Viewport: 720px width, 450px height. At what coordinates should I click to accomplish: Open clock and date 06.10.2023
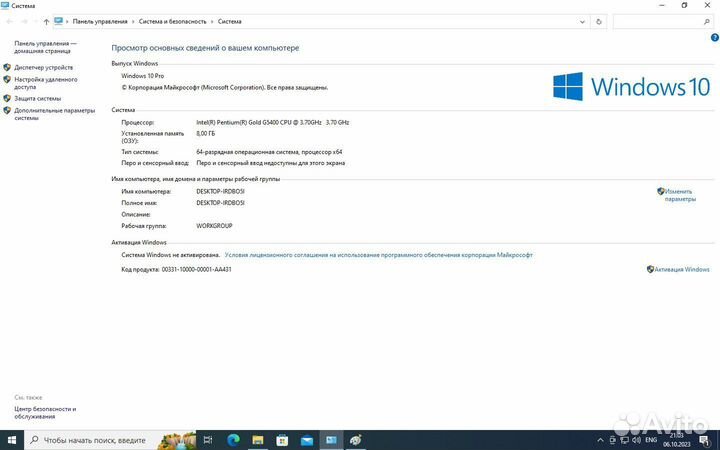pos(676,440)
